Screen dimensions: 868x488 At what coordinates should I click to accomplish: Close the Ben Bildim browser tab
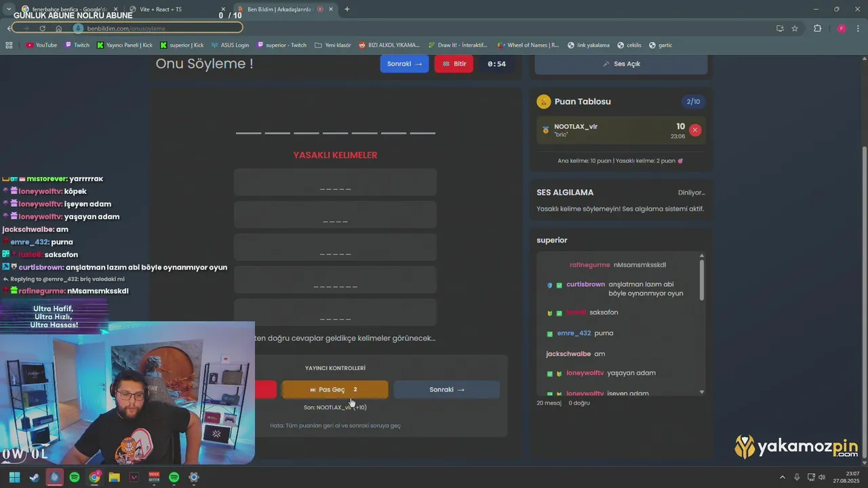(330, 9)
